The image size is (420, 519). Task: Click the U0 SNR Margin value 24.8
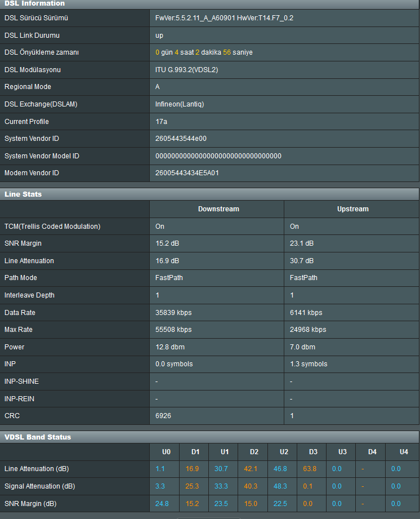click(163, 504)
